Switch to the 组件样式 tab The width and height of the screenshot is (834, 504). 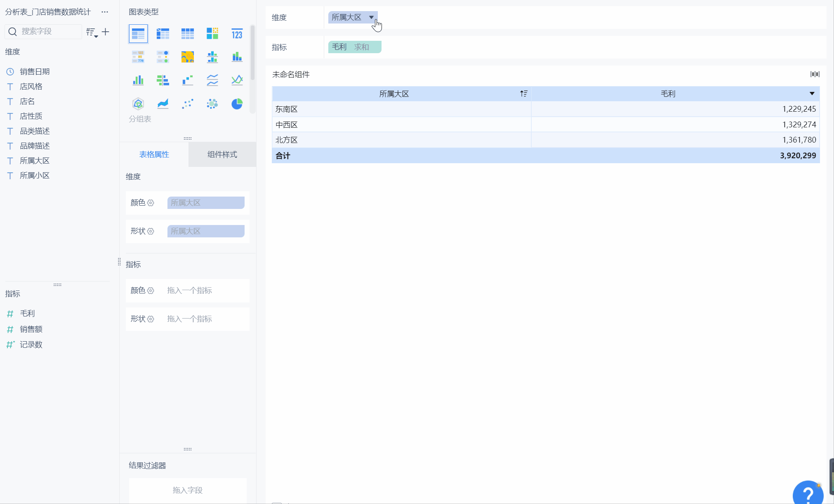(x=222, y=155)
